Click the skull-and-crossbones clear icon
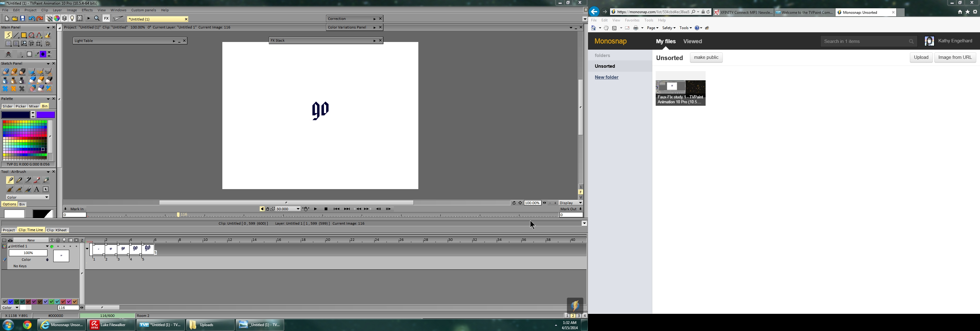Viewport: 980px width, 331px height. click(8, 55)
